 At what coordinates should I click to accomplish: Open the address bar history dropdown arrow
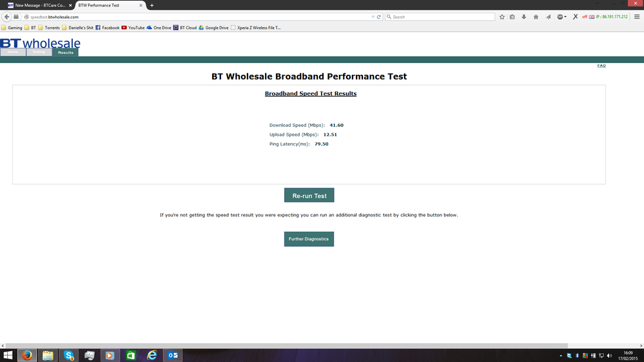373,17
